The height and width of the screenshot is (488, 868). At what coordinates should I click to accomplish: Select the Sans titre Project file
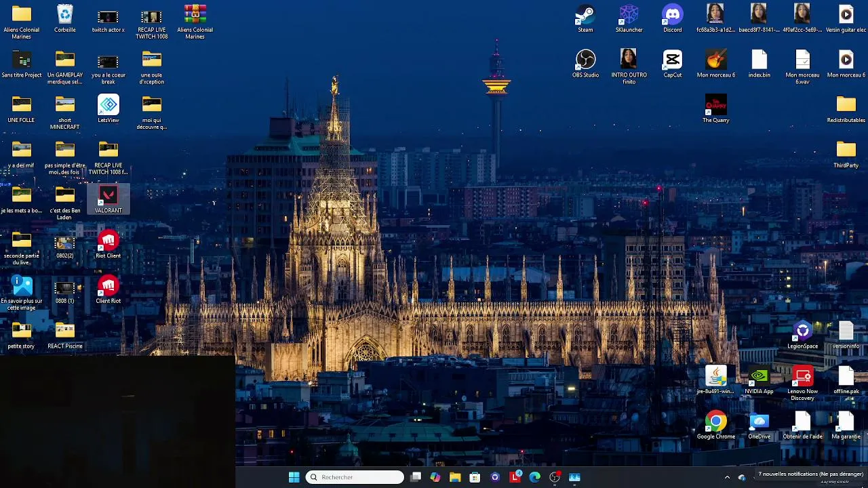click(22, 60)
